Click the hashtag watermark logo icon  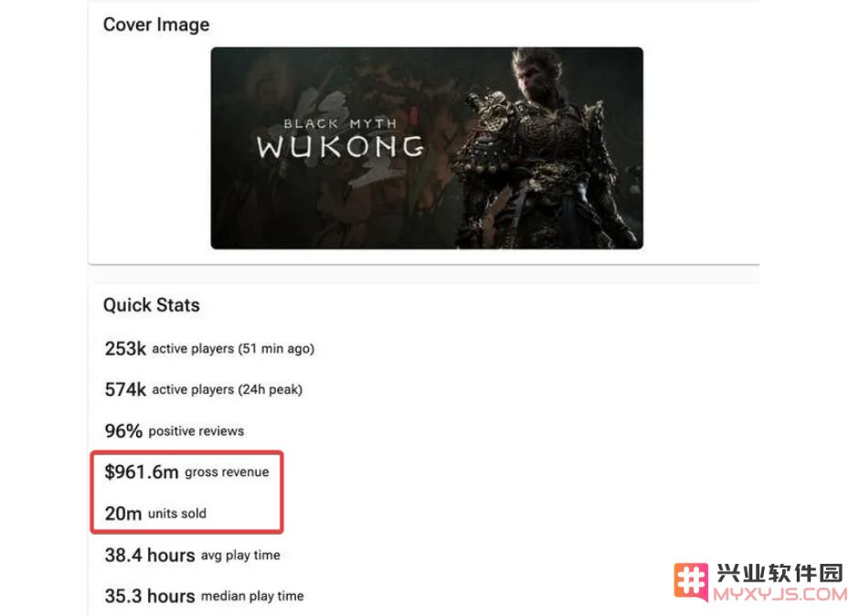[691, 582]
